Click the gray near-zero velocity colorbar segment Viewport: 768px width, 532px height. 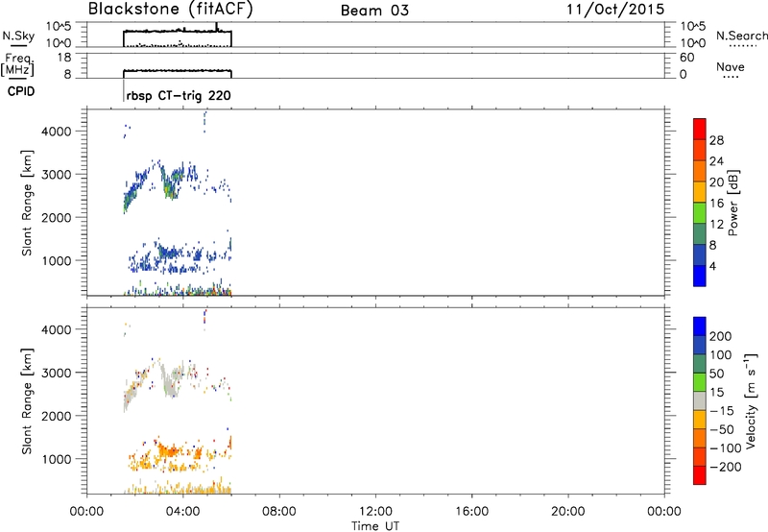coord(700,400)
